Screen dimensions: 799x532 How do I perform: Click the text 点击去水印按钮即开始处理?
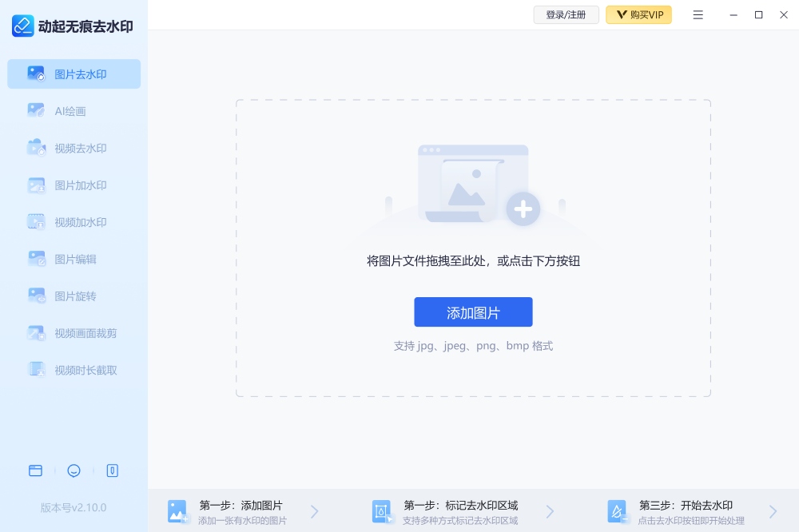[691, 520]
